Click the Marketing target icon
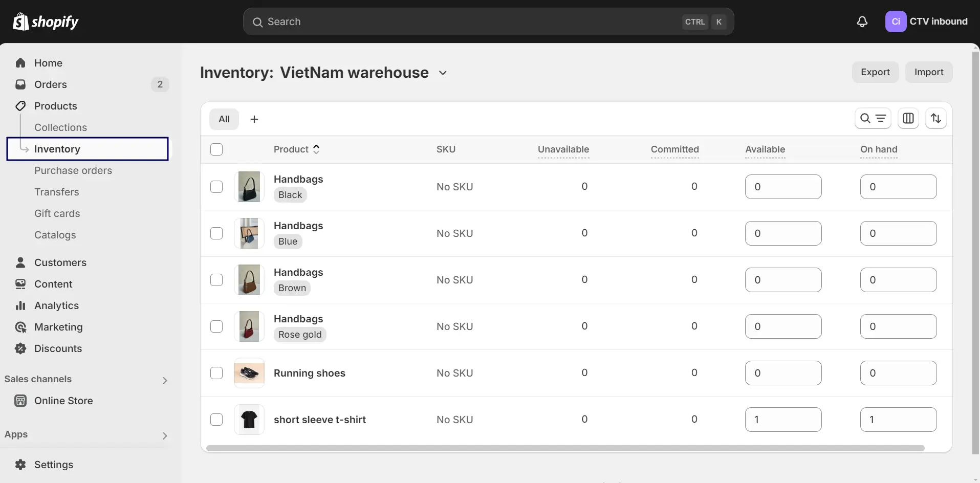The height and width of the screenshot is (483, 980). click(x=20, y=327)
